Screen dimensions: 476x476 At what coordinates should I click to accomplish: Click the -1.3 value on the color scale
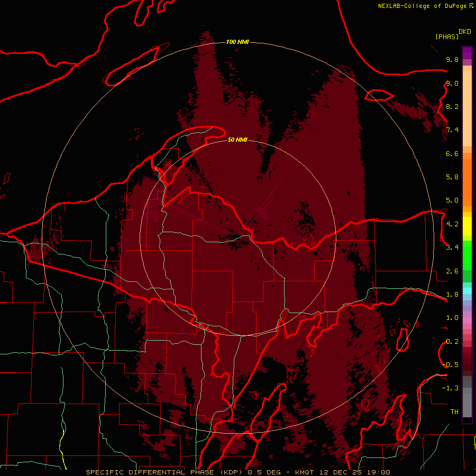(x=450, y=388)
